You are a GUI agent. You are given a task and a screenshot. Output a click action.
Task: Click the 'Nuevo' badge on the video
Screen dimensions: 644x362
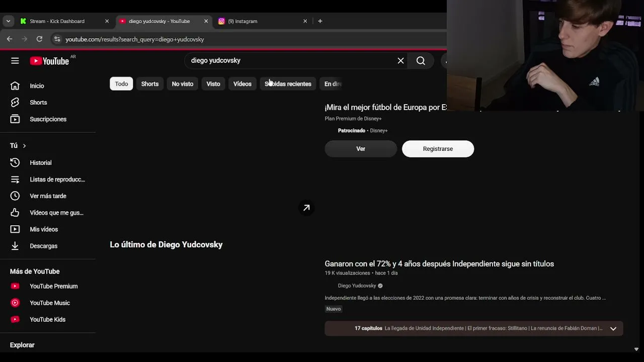[x=334, y=309]
